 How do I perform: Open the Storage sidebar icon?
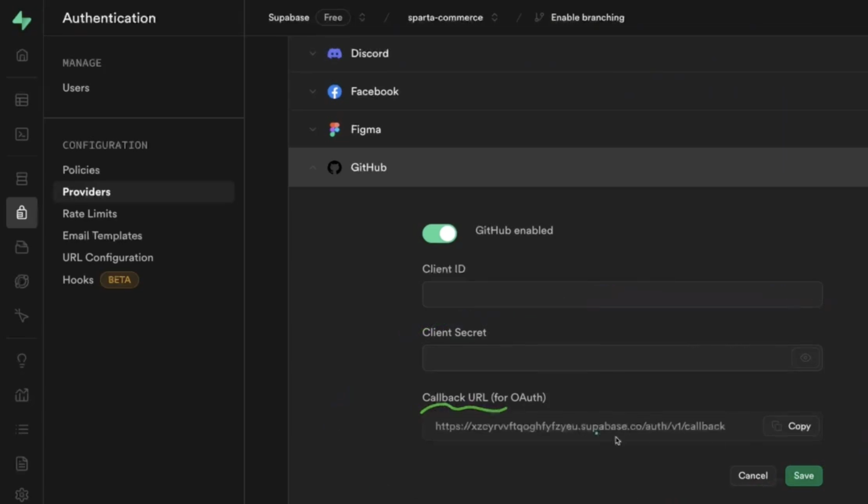[x=22, y=247]
